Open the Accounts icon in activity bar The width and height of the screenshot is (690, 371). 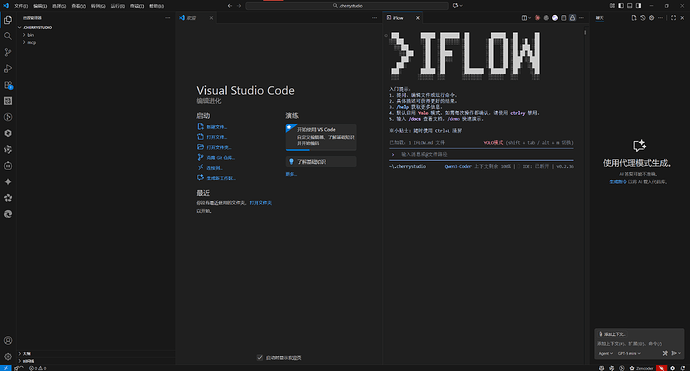[8, 341]
